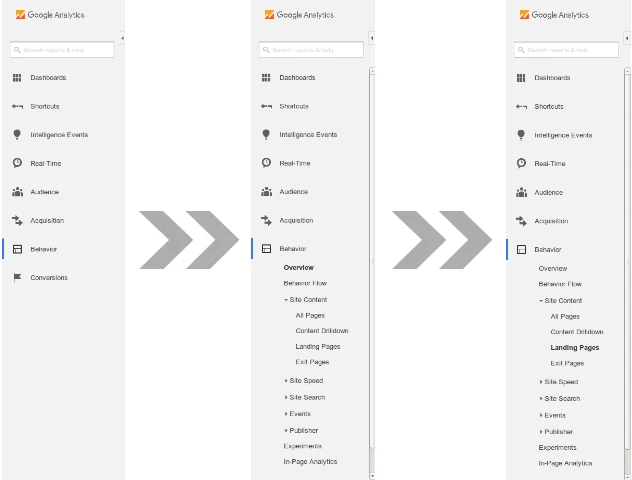Click search reports field in middle panel
The width and height of the screenshot is (632, 480).
click(x=311, y=50)
